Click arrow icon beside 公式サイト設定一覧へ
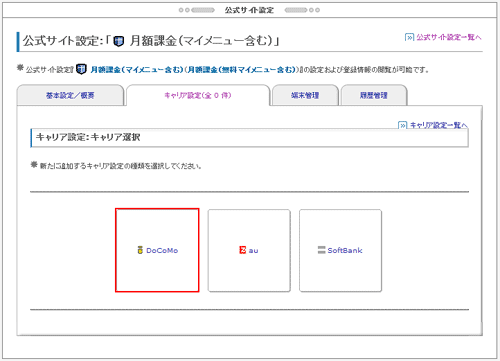 pyautogui.click(x=409, y=37)
